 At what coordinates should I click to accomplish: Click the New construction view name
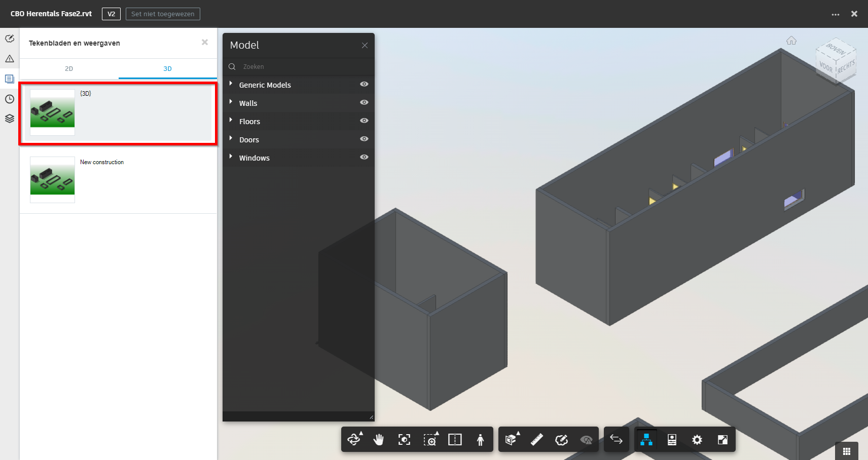[102, 162]
